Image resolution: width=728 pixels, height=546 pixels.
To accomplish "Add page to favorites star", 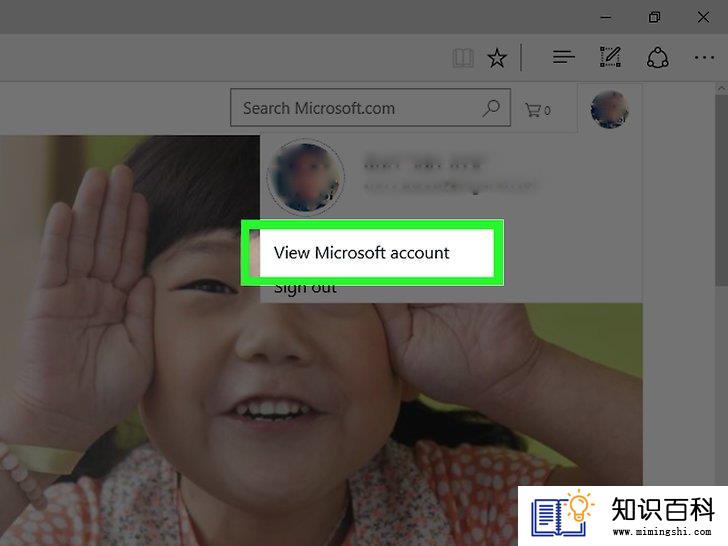I will (497, 58).
